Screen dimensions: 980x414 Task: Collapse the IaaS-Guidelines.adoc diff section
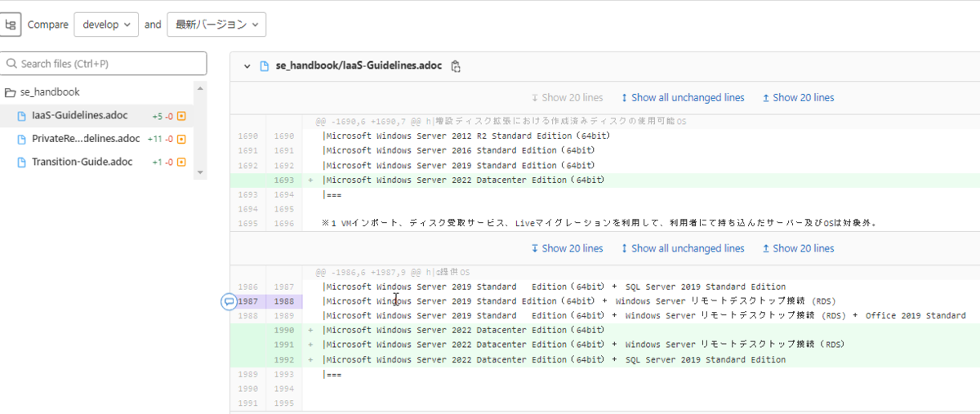(247, 66)
